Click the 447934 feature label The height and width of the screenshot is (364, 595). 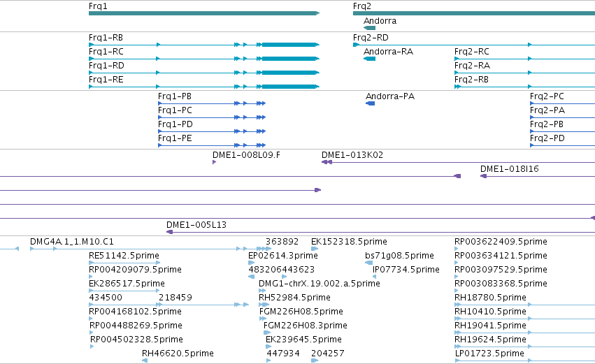(x=283, y=354)
